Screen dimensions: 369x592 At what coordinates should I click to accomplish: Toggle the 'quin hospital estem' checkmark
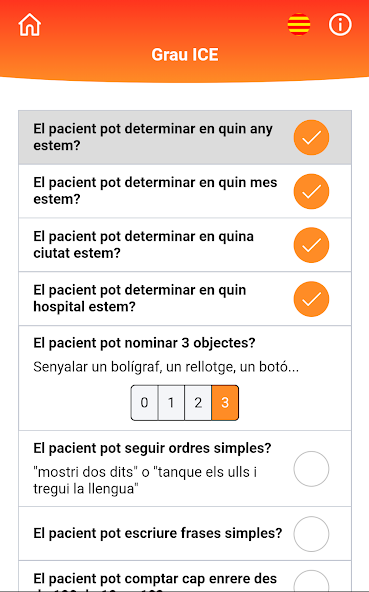(311, 299)
